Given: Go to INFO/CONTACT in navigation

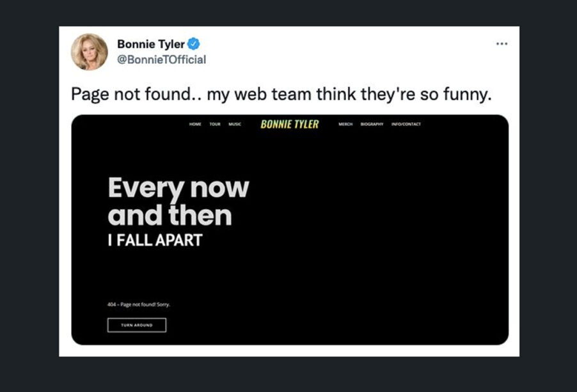Looking at the screenshot, I should tap(406, 124).
